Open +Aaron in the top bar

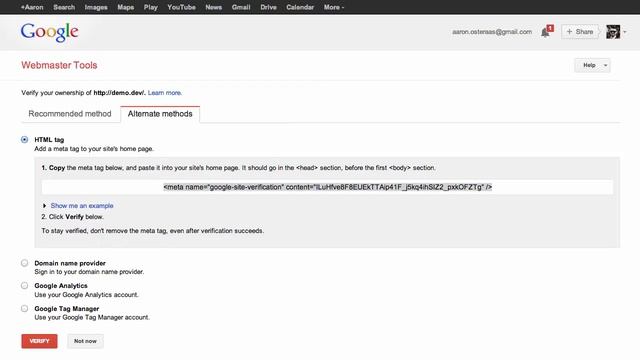tap(32, 7)
